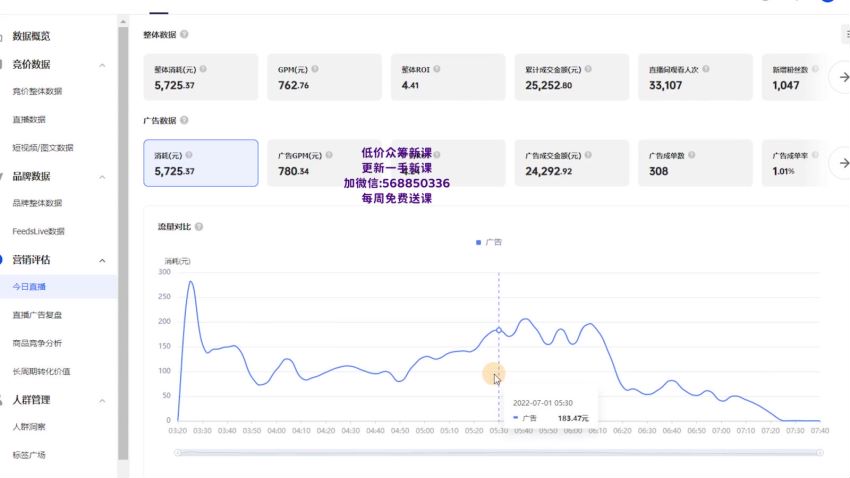Click the sidebar vertical scrollbar
The image size is (850, 478).
pyautogui.click(x=123, y=243)
